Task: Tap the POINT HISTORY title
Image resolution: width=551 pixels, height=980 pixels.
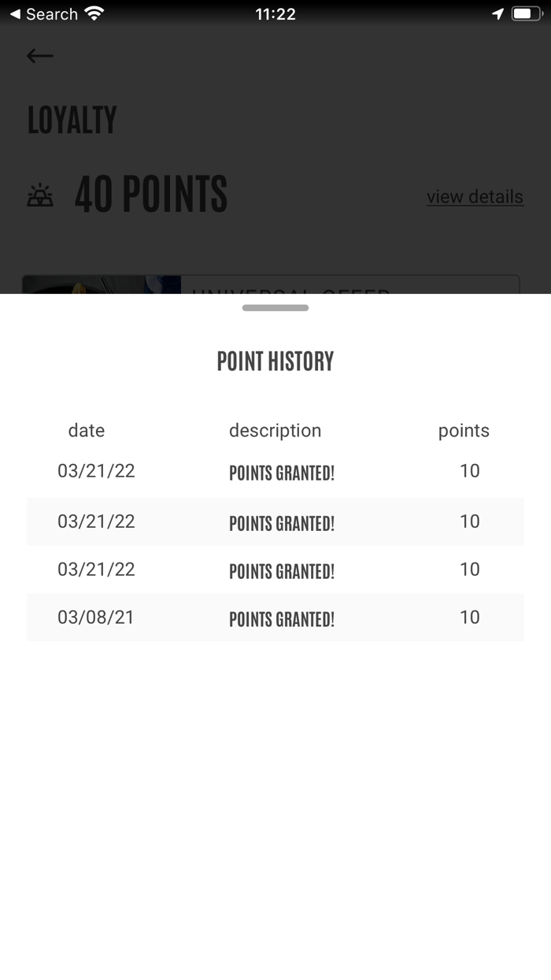Action: point(275,361)
